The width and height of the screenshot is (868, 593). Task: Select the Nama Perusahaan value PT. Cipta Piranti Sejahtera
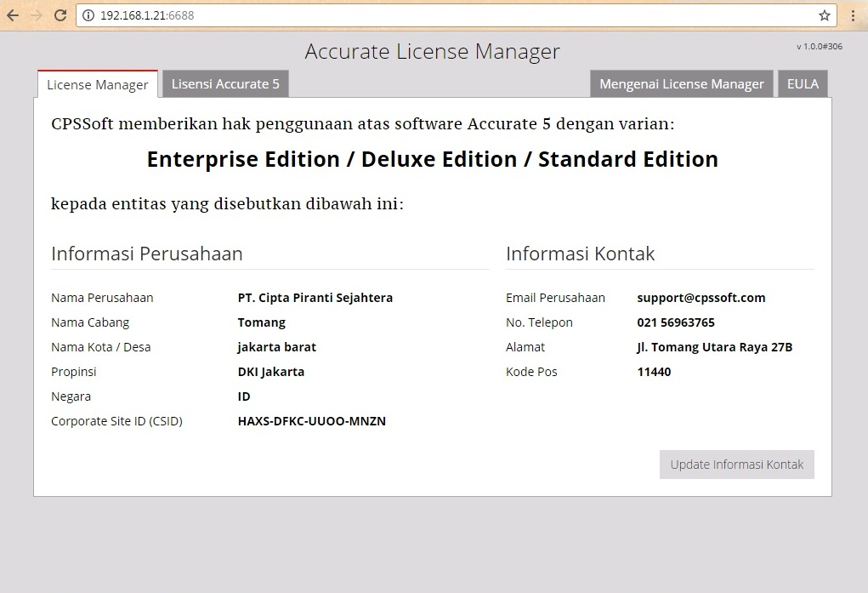pos(315,297)
